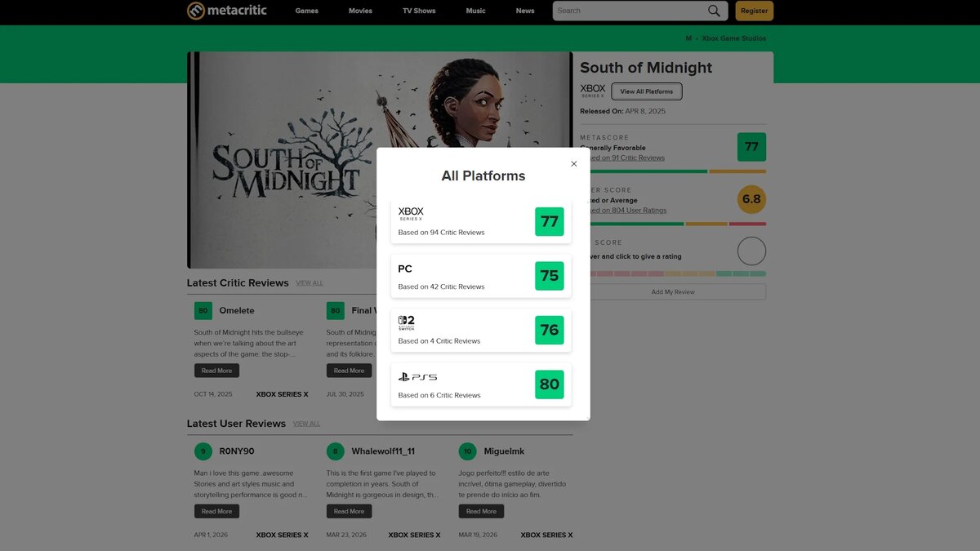Select the Xbox Series X platform card
The height and width of the screenshot is (551, 980).
tap(481, 222)
